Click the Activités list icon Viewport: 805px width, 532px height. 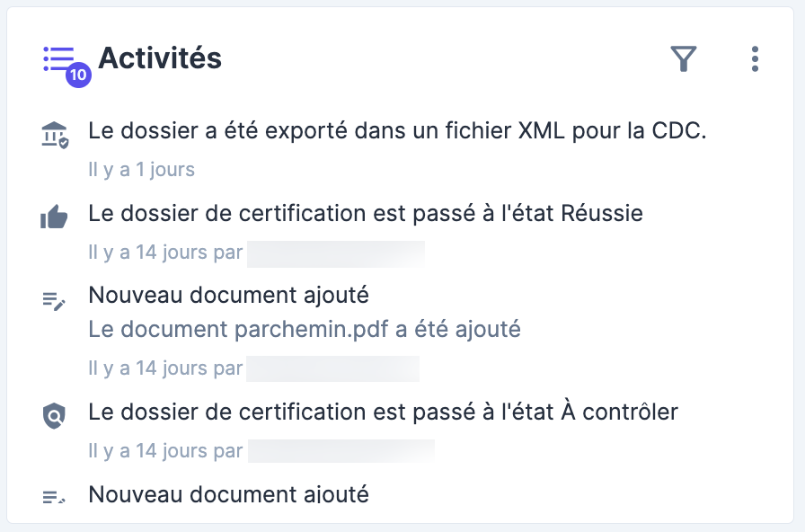coord(57,58)
